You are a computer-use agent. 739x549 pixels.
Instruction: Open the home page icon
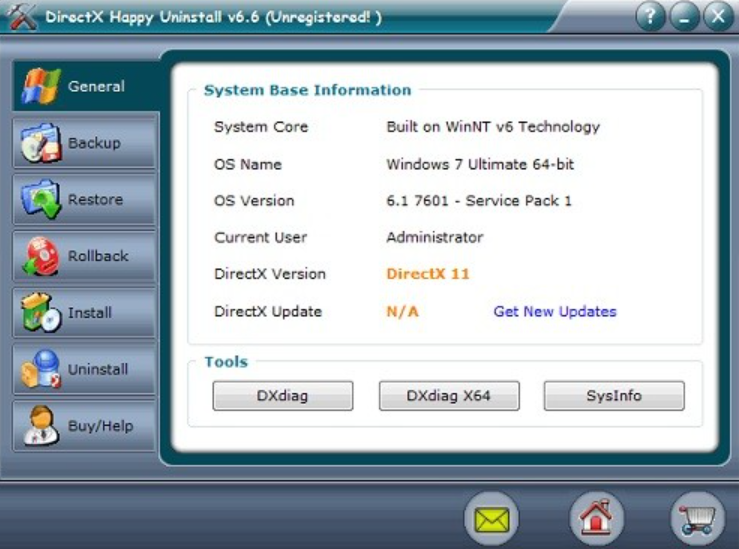596,519
